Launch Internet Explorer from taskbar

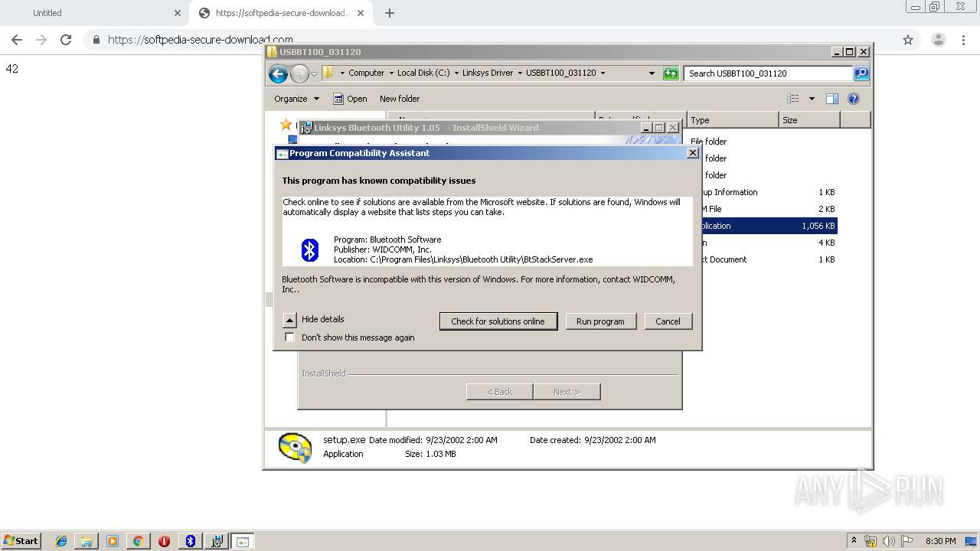[61, 541]
